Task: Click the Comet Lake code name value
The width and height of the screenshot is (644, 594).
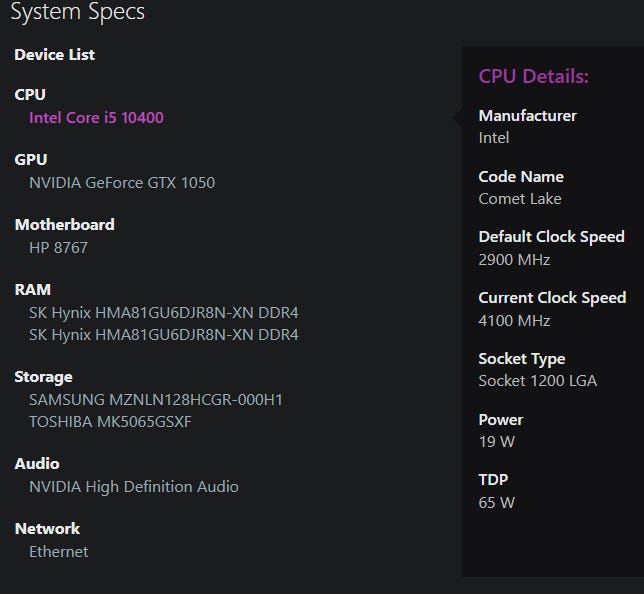Action: click(x=520, y=199)
